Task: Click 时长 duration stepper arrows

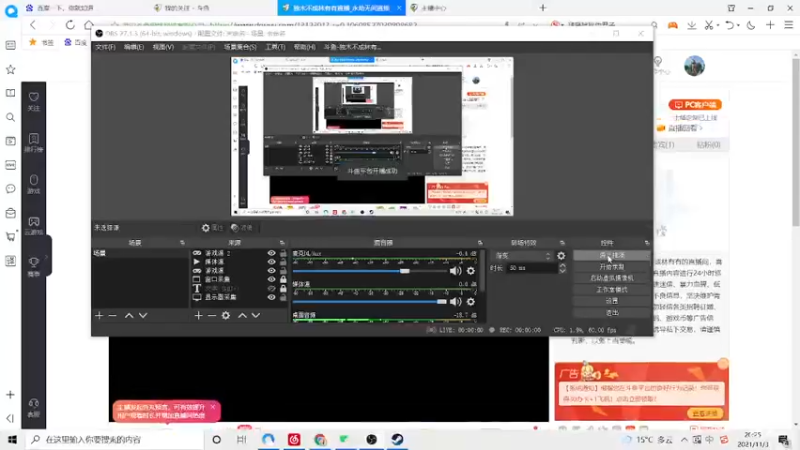Action: click(562, 268)
